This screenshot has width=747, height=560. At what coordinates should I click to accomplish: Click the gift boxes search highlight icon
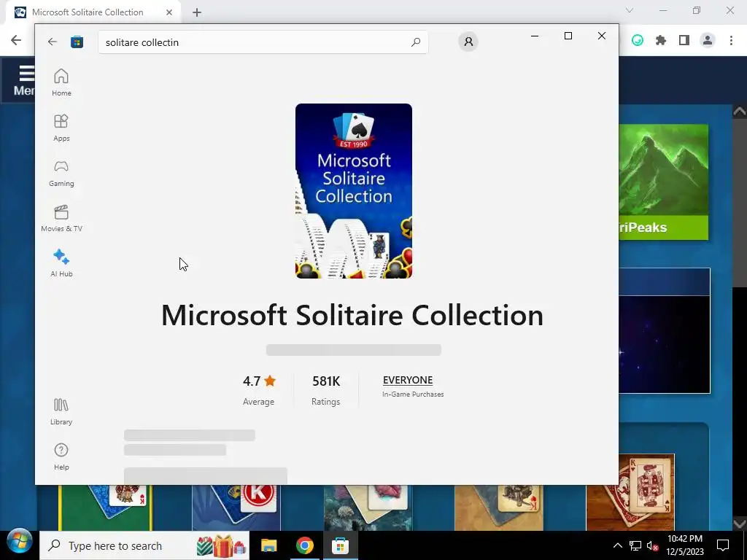(x=220, y=545)
